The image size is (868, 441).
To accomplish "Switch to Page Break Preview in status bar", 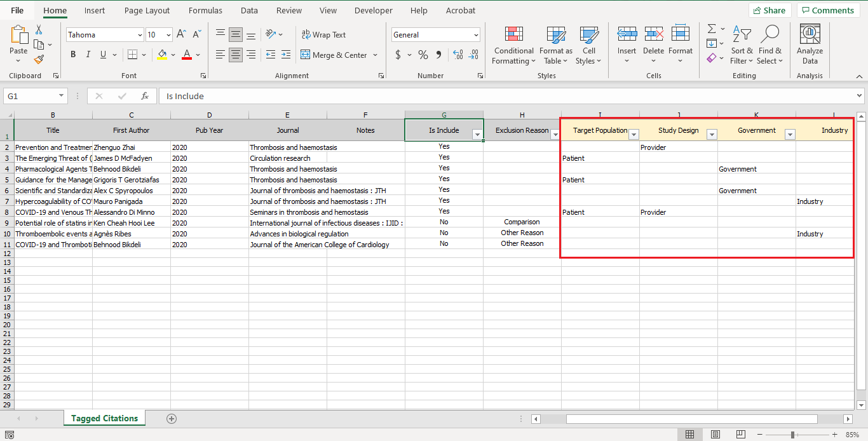I will 742,435.
